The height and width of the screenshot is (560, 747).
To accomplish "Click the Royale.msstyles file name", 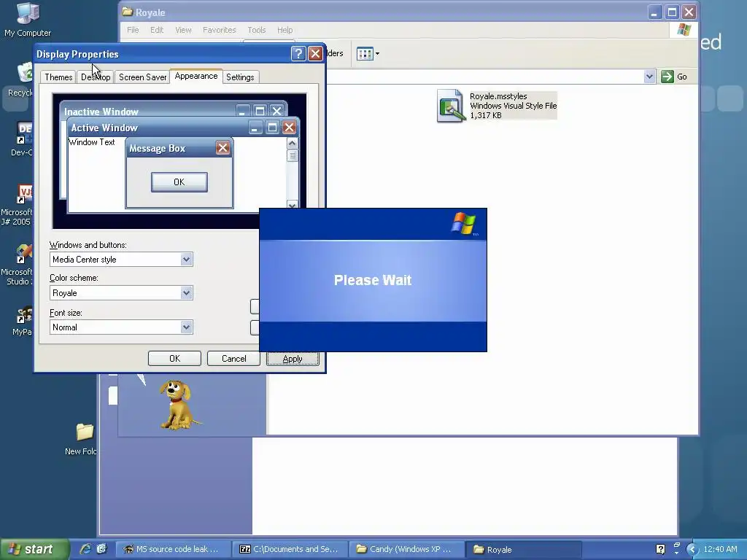I will click(498, 96).
